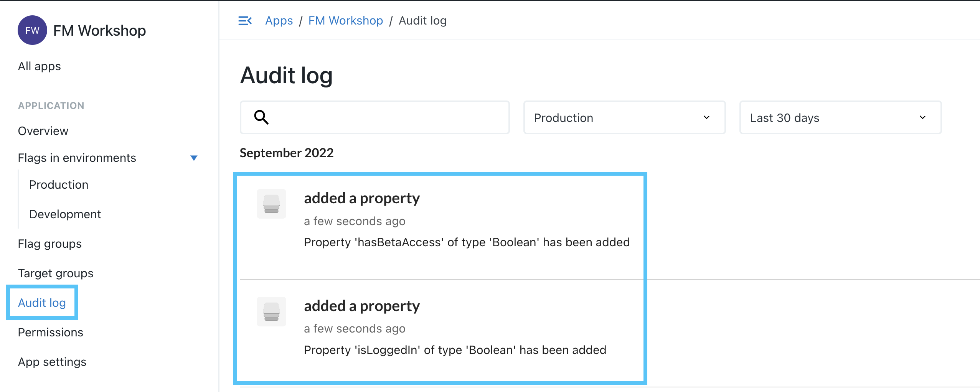Click the database icon beside the isLoggedIn entry
The height and width of the screenshot is (392, 980).
(x=271, y=311)
